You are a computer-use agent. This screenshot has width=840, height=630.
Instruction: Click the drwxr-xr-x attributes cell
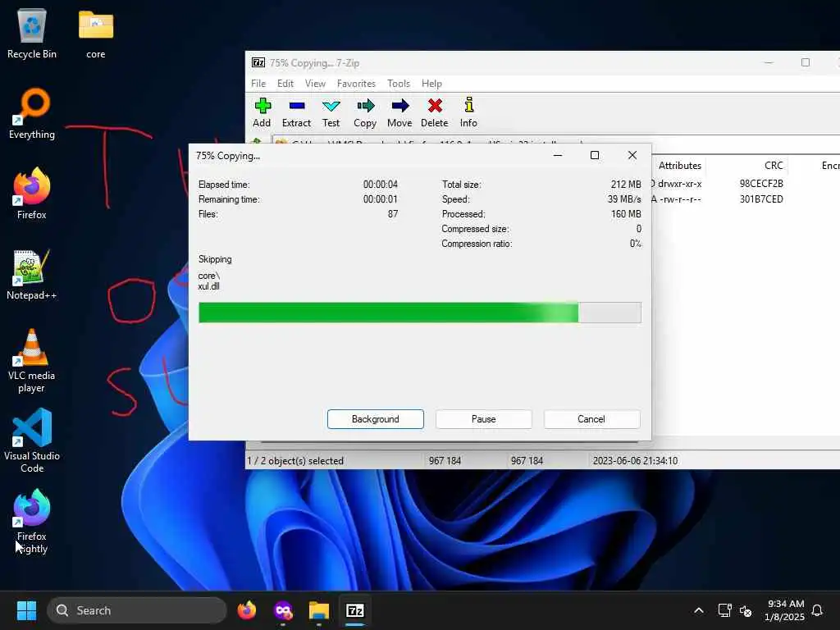(x=679, y=184)
